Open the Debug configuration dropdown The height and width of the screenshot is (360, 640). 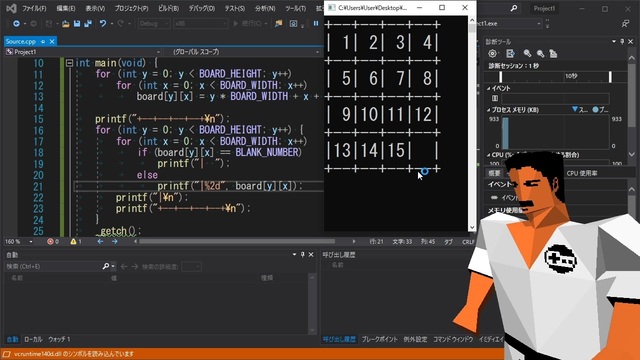coord(153,24)
